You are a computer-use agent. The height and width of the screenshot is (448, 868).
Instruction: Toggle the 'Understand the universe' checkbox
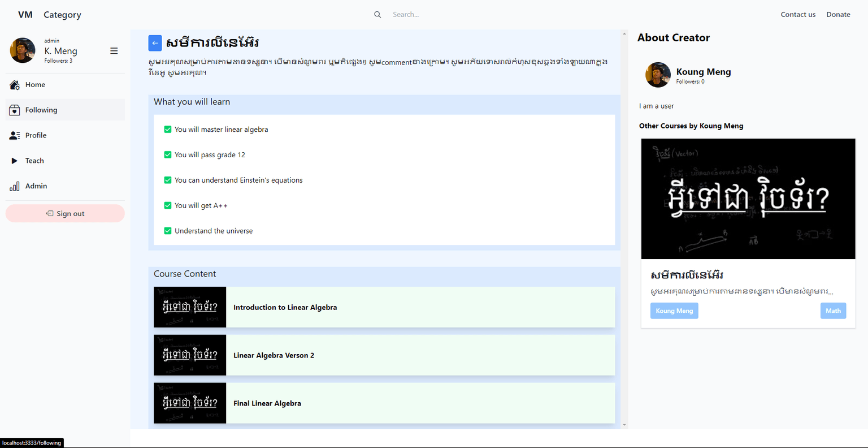click(x=168, y=231)
